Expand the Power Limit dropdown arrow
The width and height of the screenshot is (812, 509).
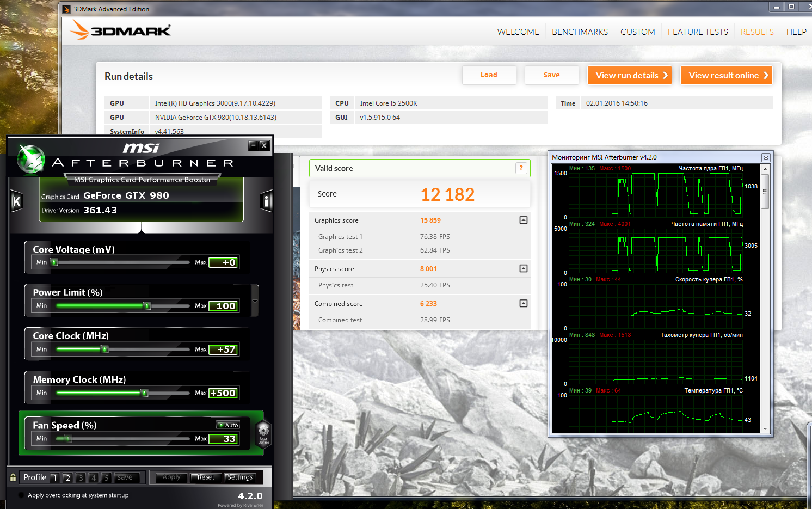(255, 301)
